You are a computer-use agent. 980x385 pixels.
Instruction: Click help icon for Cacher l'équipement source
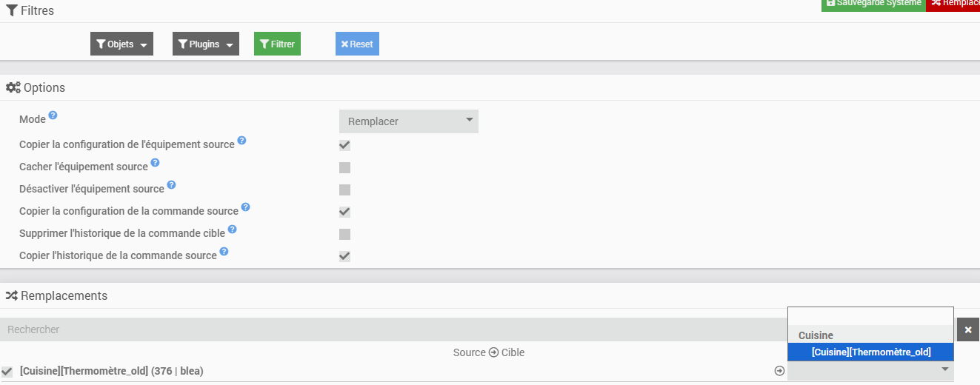[x=155, y=163]
